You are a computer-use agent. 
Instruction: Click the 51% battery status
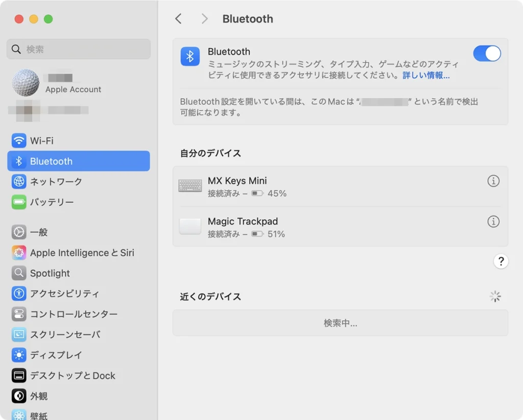tap(268, 234)
